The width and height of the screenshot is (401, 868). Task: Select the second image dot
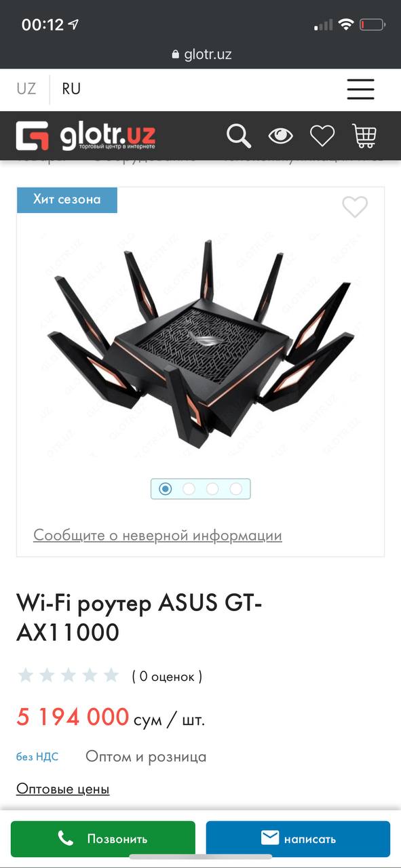(x=189, y=489)
